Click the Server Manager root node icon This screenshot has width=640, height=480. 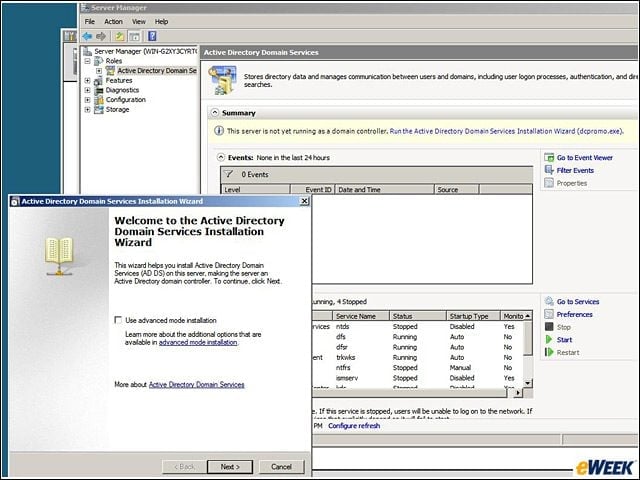87,51
